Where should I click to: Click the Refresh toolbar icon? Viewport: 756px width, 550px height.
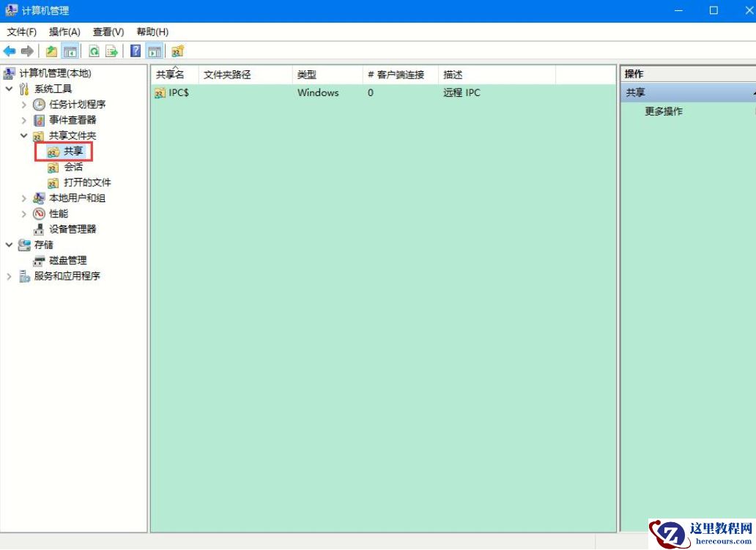[94, 51]
